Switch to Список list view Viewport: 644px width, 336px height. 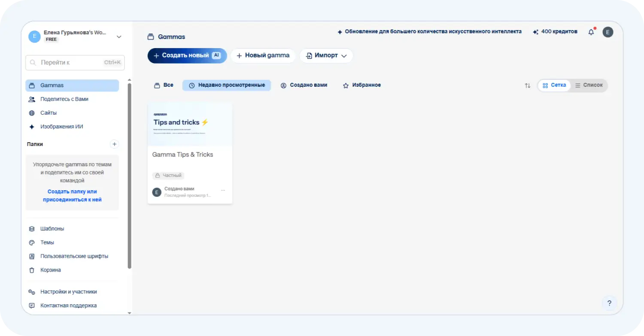click(x=589, y=85)
